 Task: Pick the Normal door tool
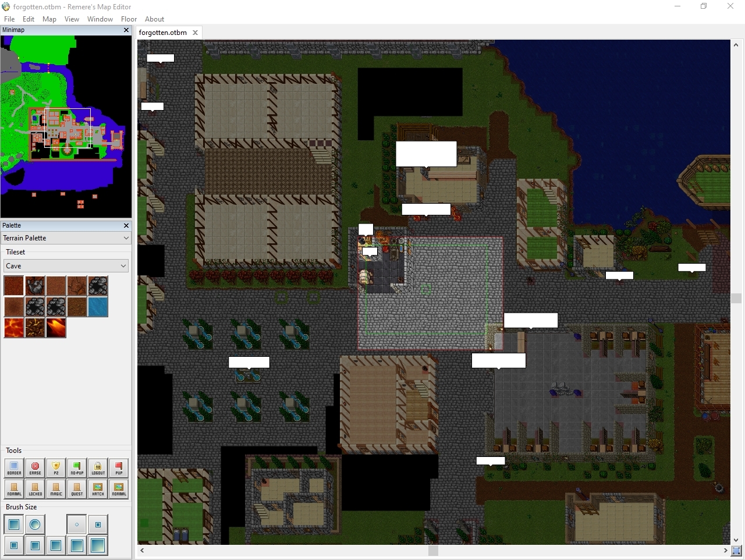[14, 489]
